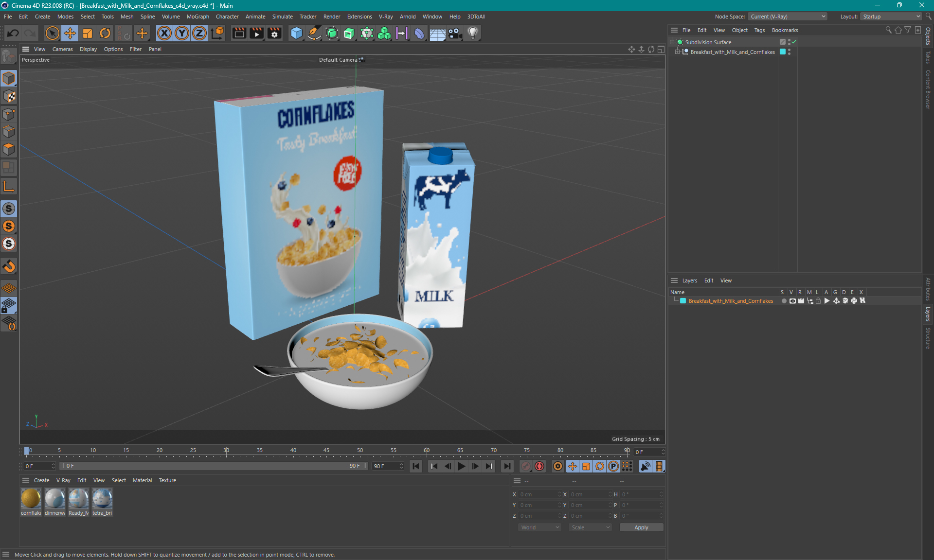This screenshot has width=934, height=560.
Task: Open the material manager Texture menu
Action: 167,480
